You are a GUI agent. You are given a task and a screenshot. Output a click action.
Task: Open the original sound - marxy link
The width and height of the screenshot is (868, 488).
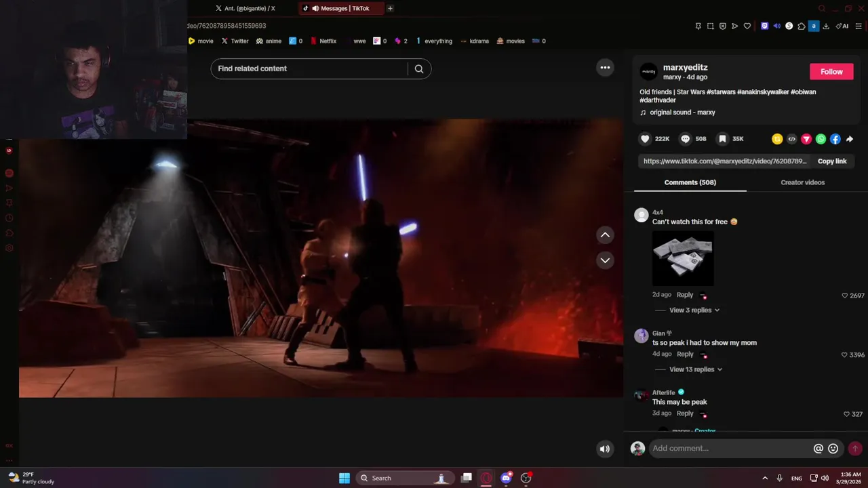[x=682, y=113]
